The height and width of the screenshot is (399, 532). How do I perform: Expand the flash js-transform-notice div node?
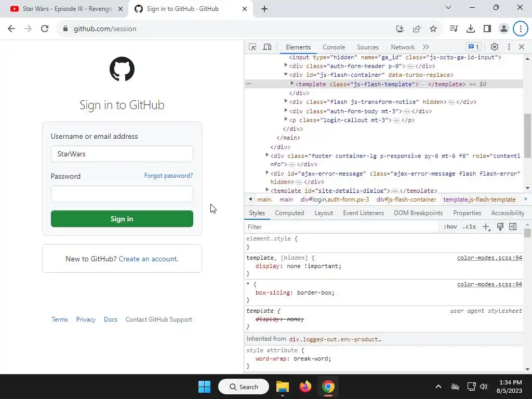coord(286,101)
